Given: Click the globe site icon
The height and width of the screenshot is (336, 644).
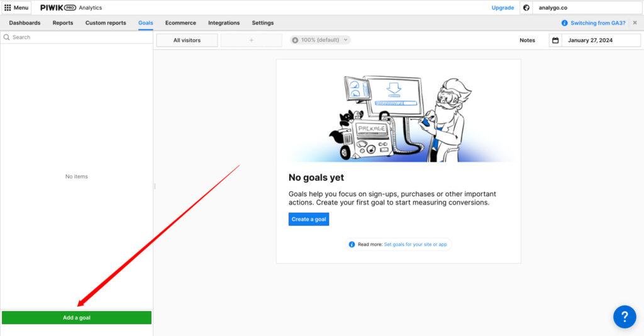Looking at the screenshot, I should pos(526,8).
